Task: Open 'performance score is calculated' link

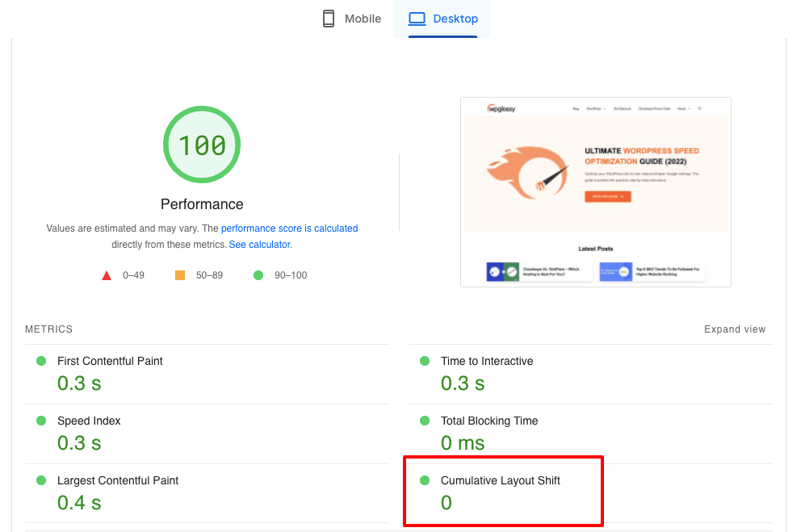Action: pyautogui.click(x=290, y=228)
